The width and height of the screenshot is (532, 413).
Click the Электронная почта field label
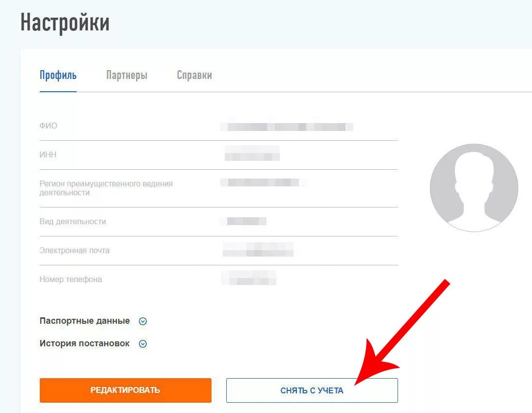click(75, 250)
